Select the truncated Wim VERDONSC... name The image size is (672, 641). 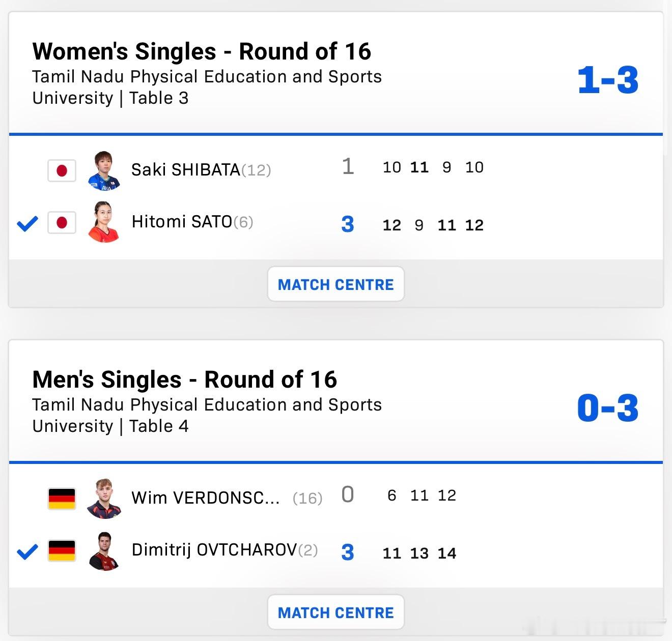206,498
